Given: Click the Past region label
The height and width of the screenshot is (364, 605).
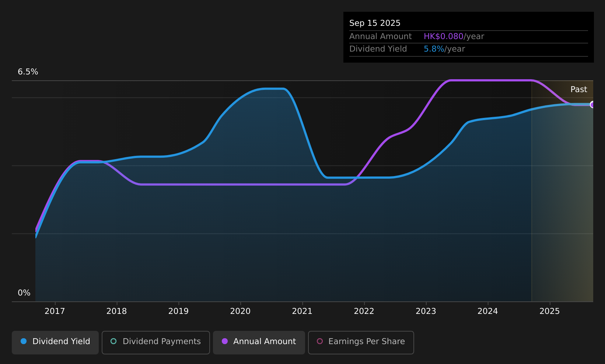Looking at the screenshot, I should pyautogui.click(x=578, y=90).
